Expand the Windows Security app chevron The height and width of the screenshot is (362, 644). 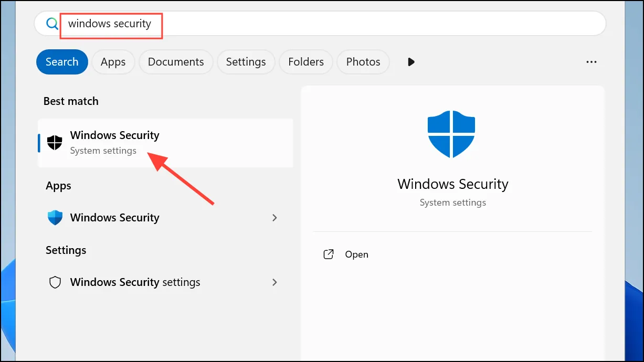(x=275, y=218)
